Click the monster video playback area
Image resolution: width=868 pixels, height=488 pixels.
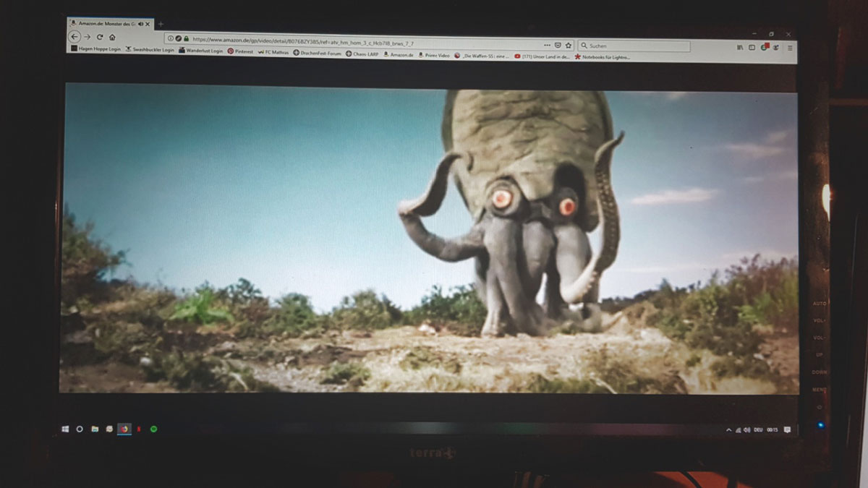coord(430,239)
